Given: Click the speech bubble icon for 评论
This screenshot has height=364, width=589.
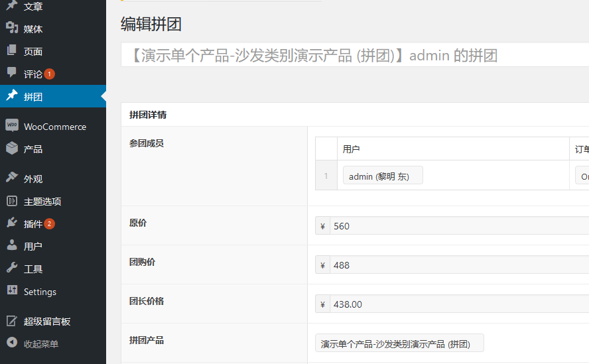Looking at the screenshot, I should [12, 73].
